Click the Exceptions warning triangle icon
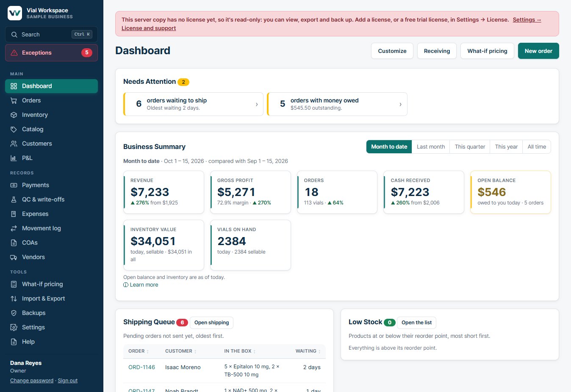 14,52
